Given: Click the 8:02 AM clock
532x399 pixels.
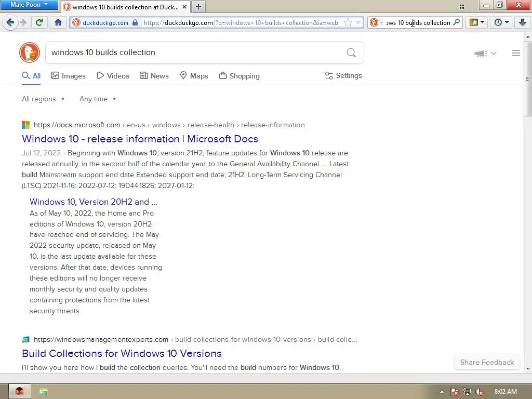Looking at the screenshot, I should (x=506, y=392).
